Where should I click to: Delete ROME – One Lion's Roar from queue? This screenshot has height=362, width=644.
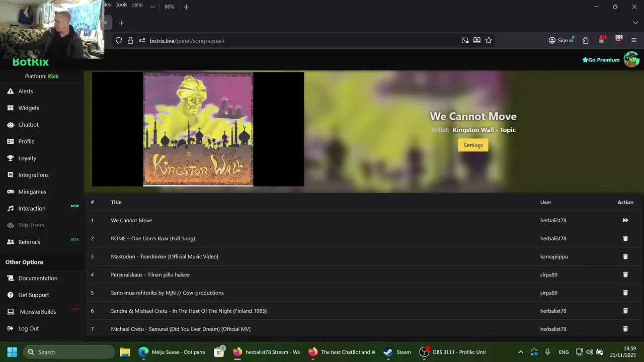click(625, 238)
